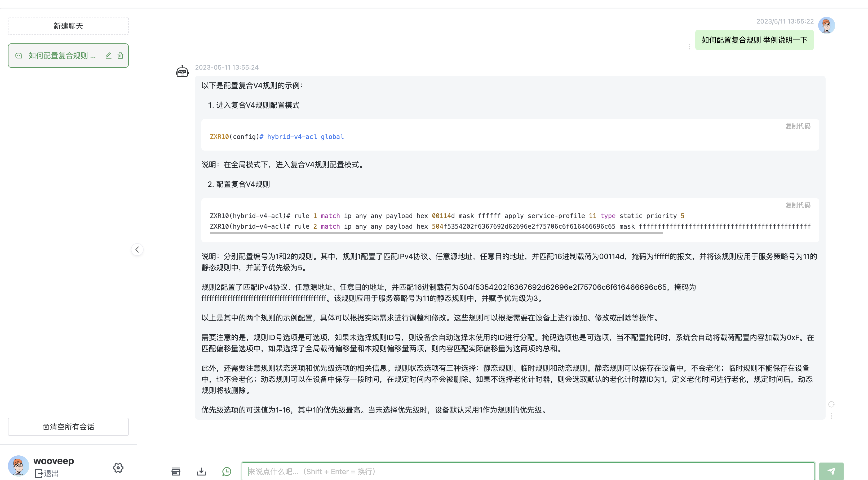The image size is (868, 480).
Task: Select the 如何配置复合规则 chat item
Action: (62, 56)
